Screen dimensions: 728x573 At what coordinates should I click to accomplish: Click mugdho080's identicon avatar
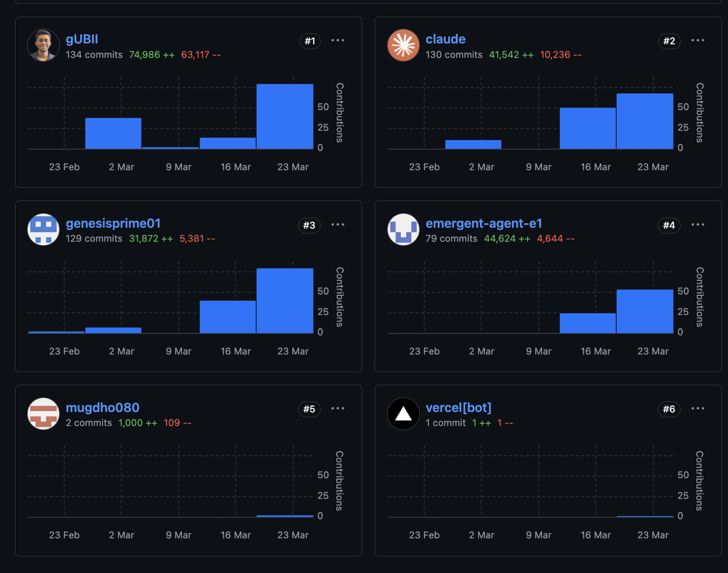tap(43, 414)
